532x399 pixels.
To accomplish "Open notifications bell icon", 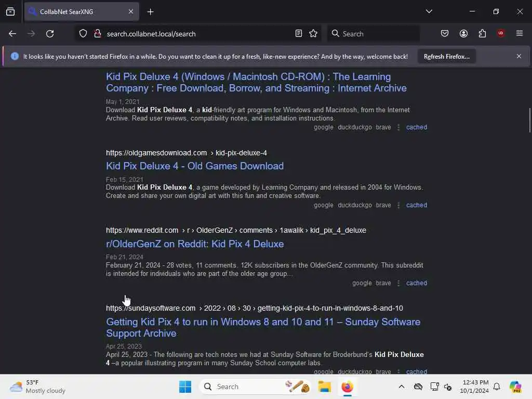I will pyautogui.click(x=497, y=387).
